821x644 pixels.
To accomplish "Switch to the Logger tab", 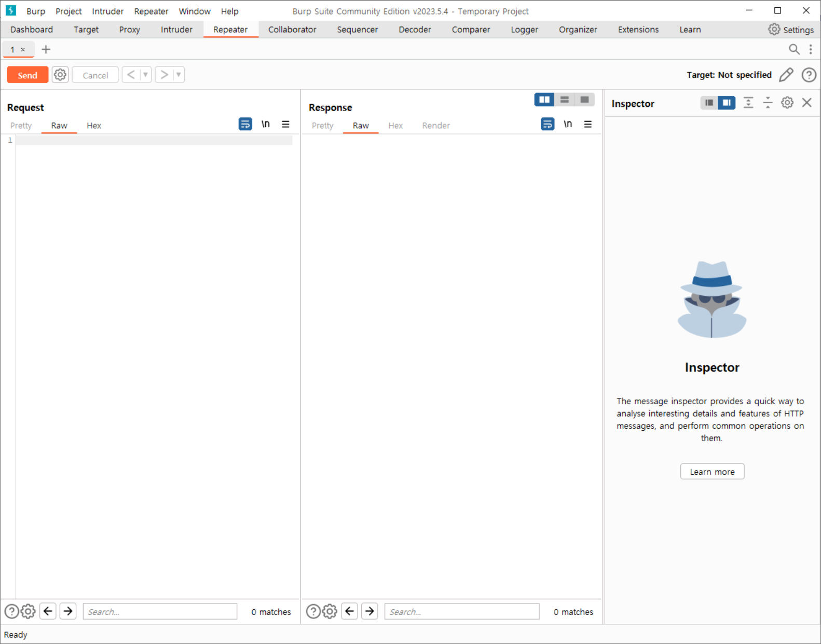I will coord(524,30).
